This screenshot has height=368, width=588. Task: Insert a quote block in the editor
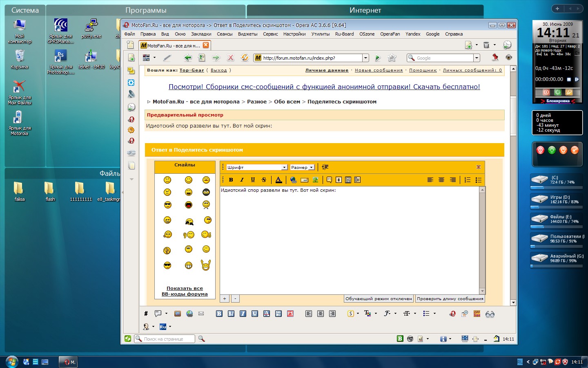coord(329,180)
